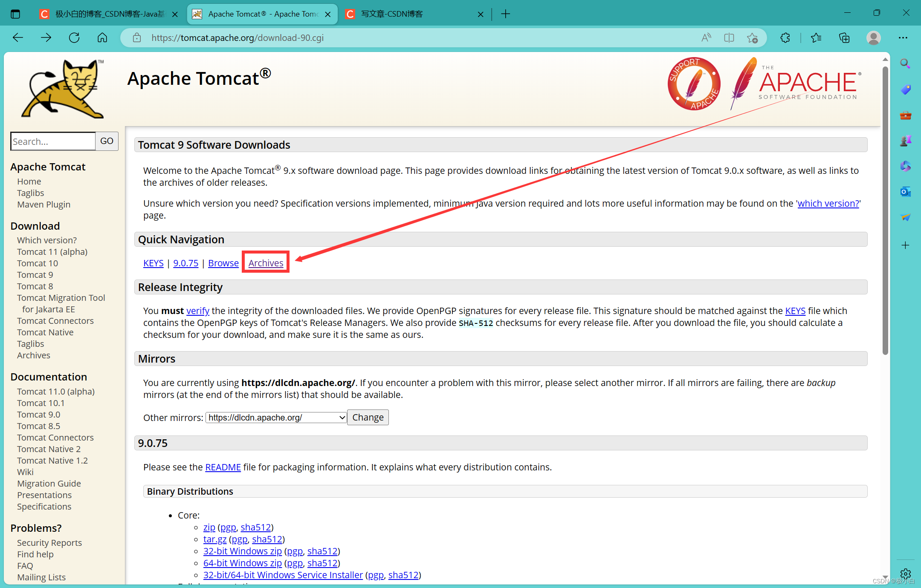Open the favorites list icon
This screenshot has width=921, height=588.
[x=816, y=37]
